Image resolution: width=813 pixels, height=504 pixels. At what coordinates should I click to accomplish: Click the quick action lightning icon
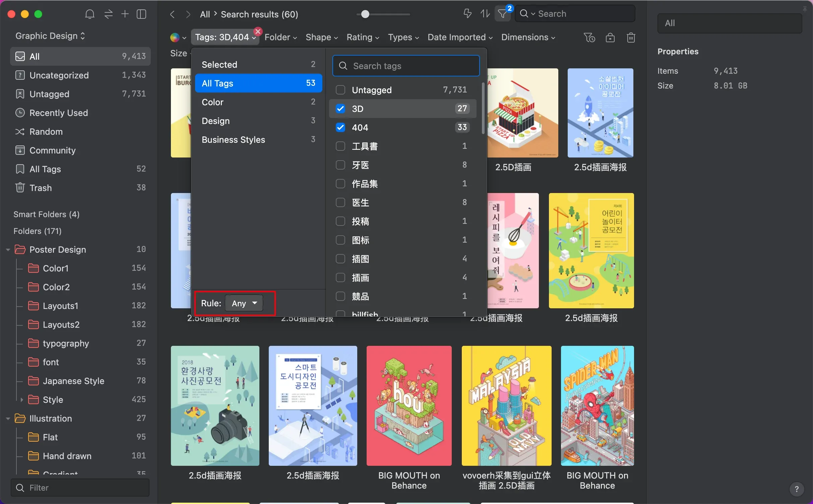pos(467,14)
